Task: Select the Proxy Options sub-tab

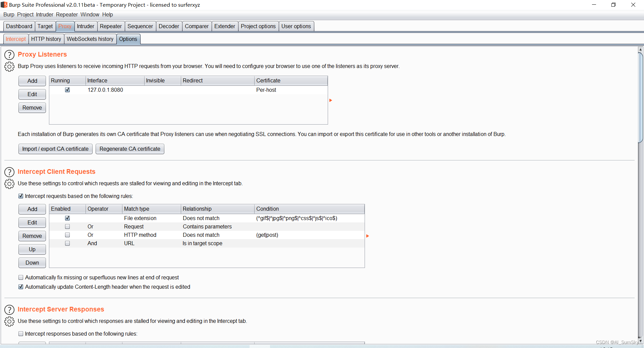Action: (x=128, y=39)
